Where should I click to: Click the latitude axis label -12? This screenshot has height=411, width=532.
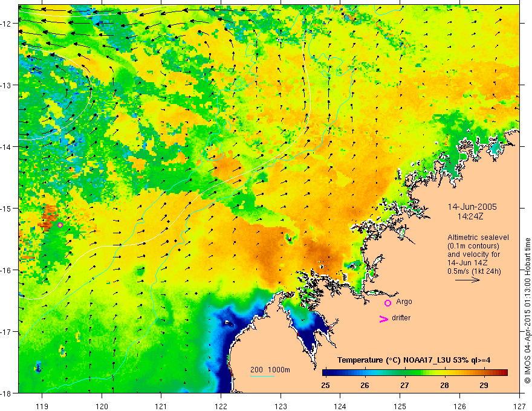[x=7, y=24]
